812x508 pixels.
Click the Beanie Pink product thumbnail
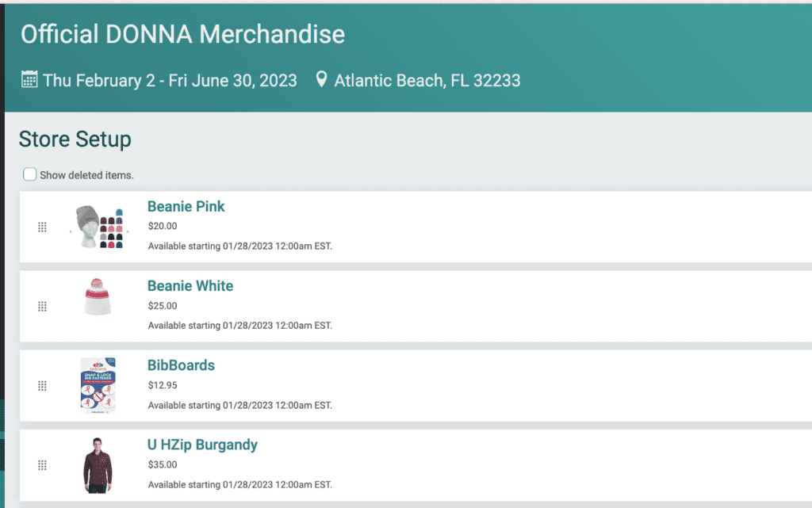(98, 227)
